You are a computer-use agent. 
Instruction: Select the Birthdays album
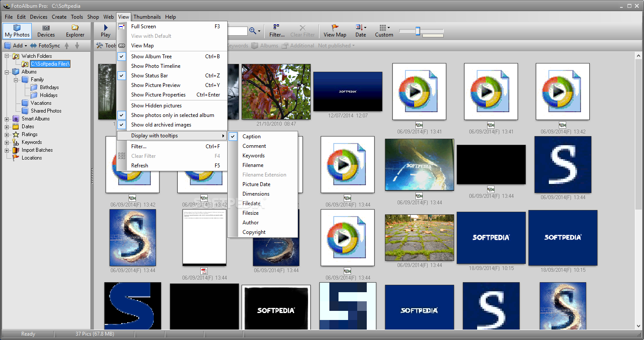point(49,87)
